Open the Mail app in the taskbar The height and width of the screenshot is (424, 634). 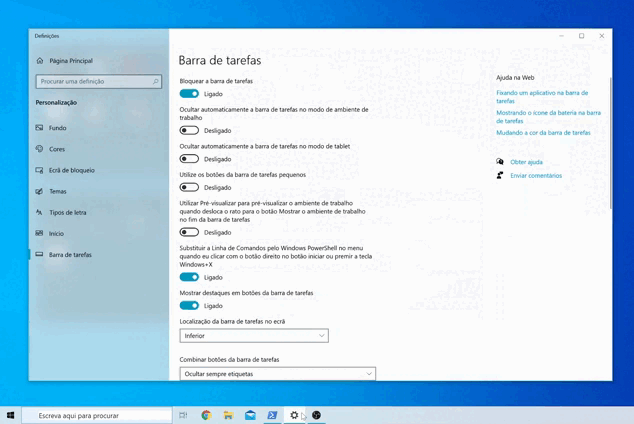[250, 415]
